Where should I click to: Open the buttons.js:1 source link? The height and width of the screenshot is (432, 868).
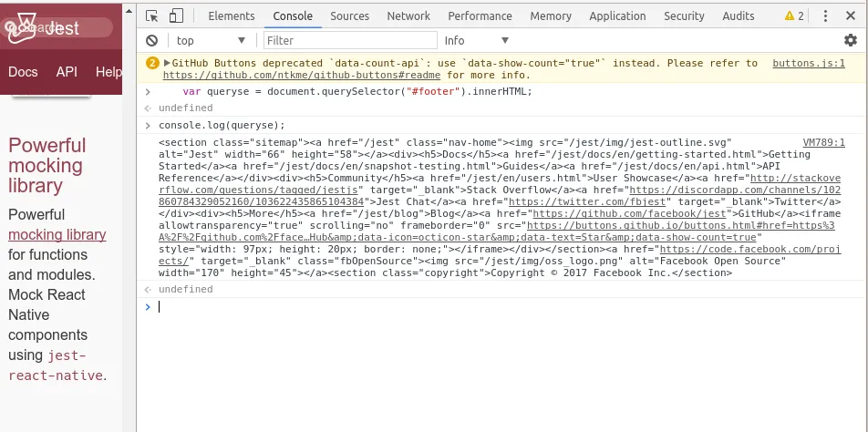click(x=809, y=63)
